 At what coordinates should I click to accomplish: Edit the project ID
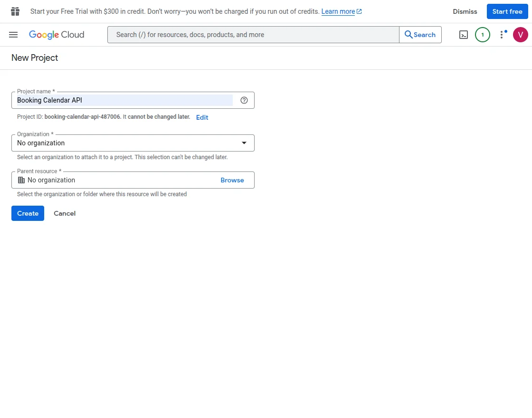click(x=202, y=117)
